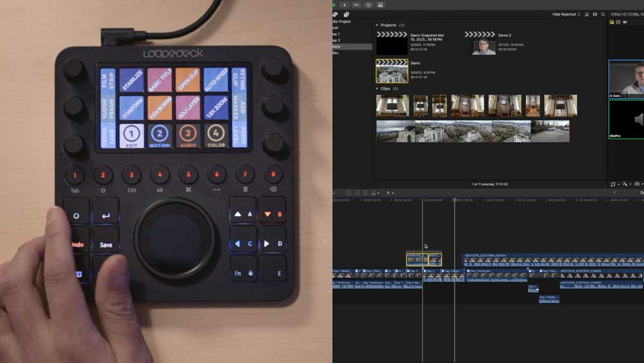Open the browser search magnifier
644x363 pixels.
point(603,14)
